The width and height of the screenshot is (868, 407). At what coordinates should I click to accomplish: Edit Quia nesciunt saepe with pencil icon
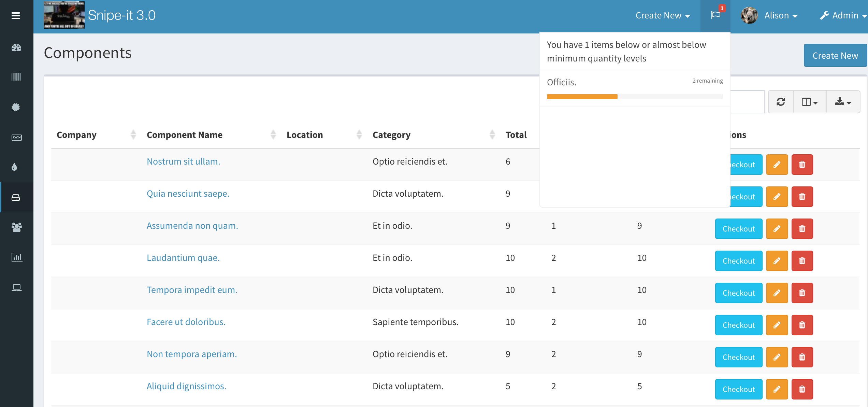[777, 197]
